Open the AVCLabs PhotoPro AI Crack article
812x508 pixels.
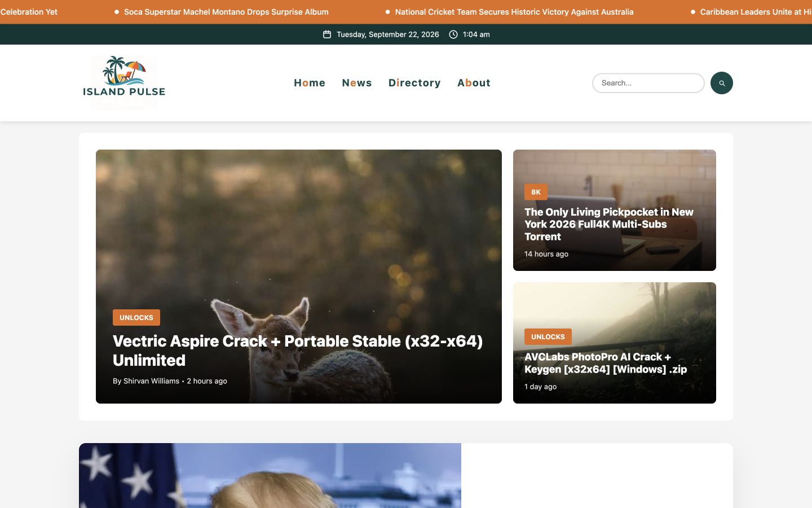pyautogui.click(x=606, y=363)
